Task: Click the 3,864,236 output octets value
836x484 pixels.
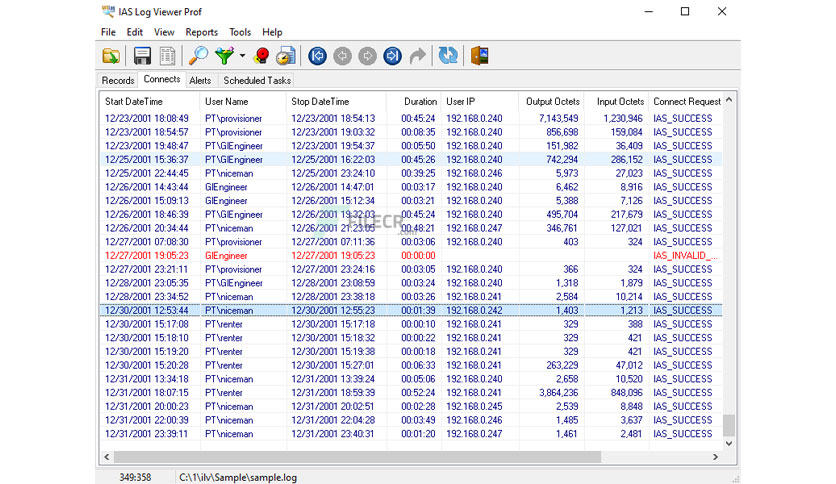Action: click(558, 392)
